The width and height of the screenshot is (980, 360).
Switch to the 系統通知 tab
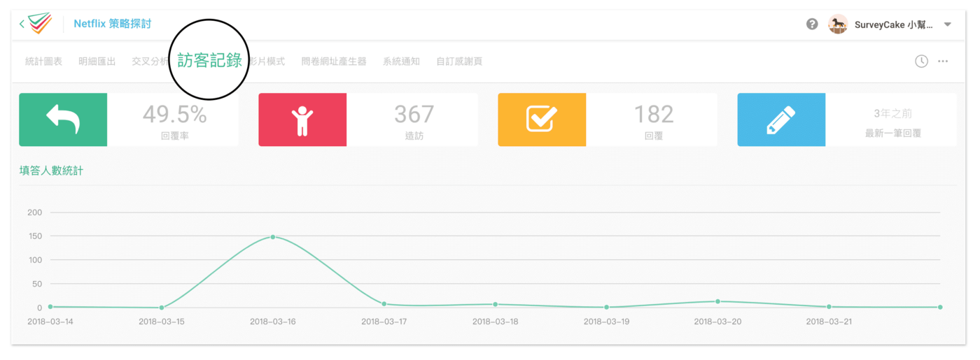401,62
